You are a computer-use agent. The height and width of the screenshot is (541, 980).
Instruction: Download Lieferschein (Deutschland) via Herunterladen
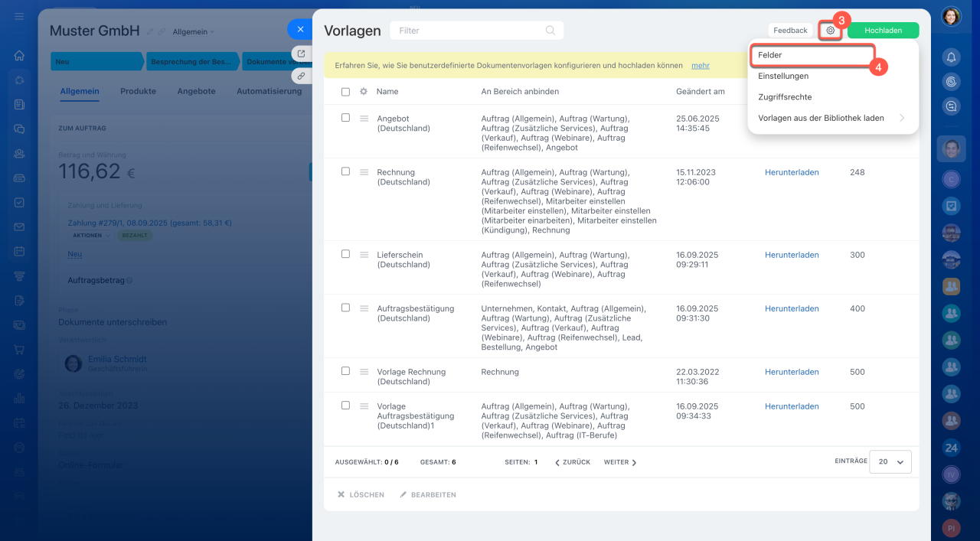(x=792, y=255)
